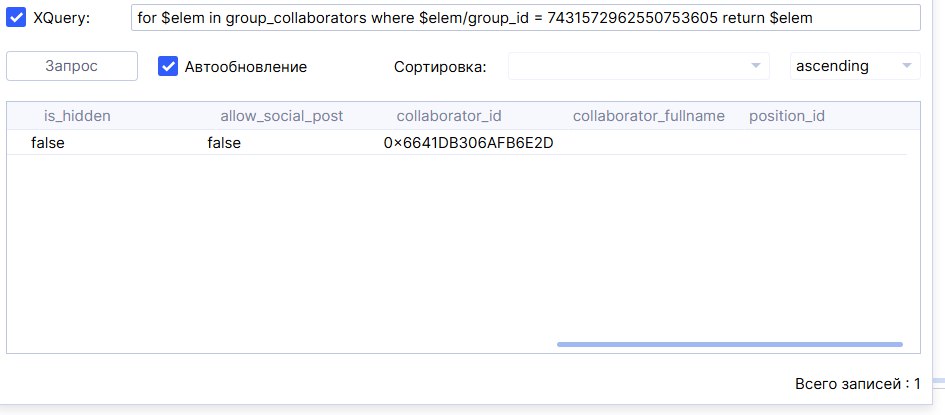Click the is_hidden column header
The height and width of the screenshot is (415, 945).
click(x=77, y=116)
